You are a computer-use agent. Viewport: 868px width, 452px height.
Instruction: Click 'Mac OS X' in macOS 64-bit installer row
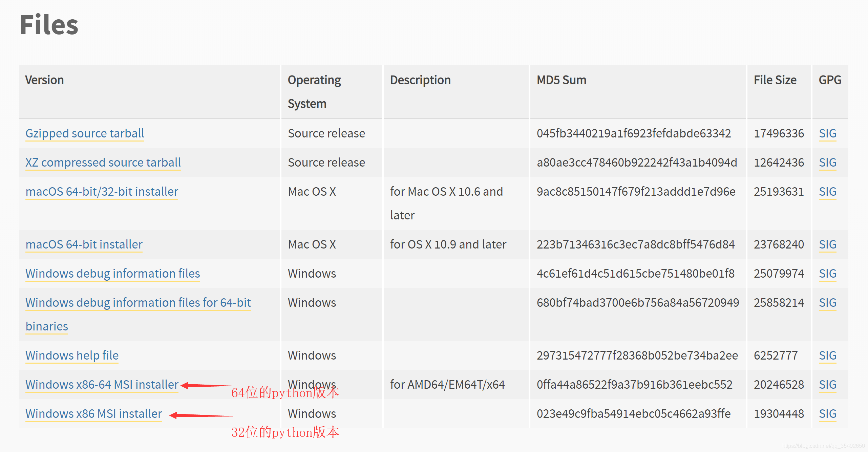coord(312,244)
